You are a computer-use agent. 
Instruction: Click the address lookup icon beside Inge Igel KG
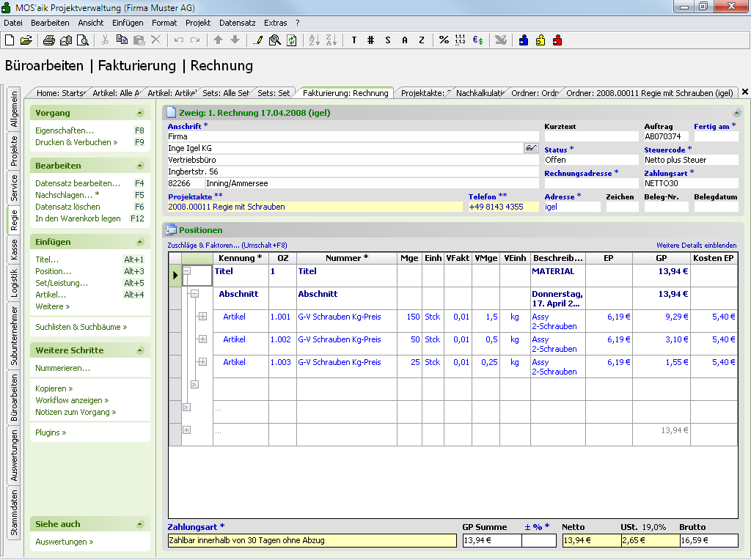(x=531, y=148)
